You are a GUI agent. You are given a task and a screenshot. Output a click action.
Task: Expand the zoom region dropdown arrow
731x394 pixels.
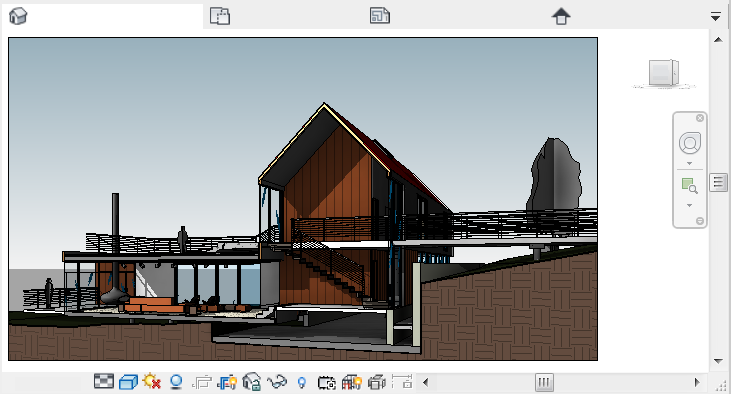click(690, 205)
